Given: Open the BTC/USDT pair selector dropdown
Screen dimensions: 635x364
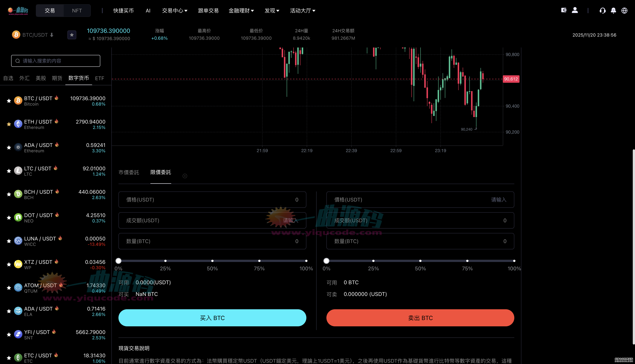Looking at the screenshot, I should pos(38,35).
